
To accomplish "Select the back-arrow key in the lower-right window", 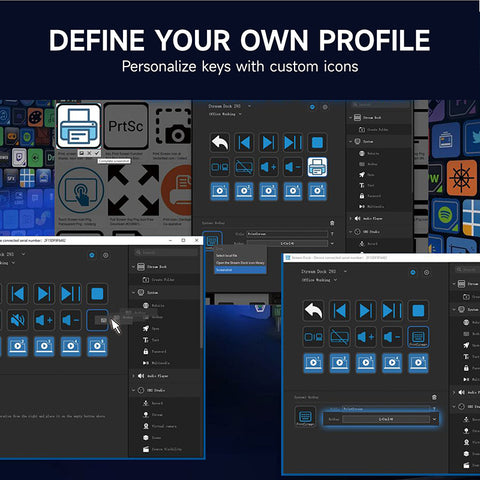I will (314, 311).
